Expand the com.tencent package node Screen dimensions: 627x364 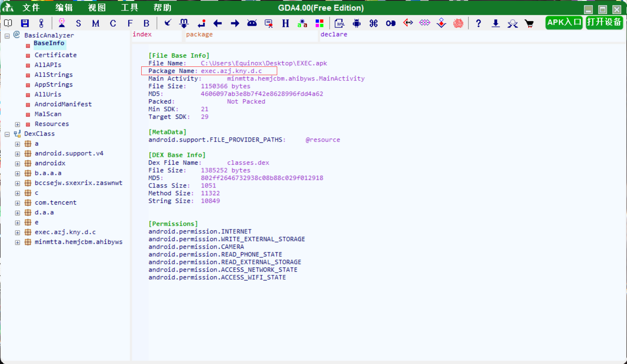point(17,203)
